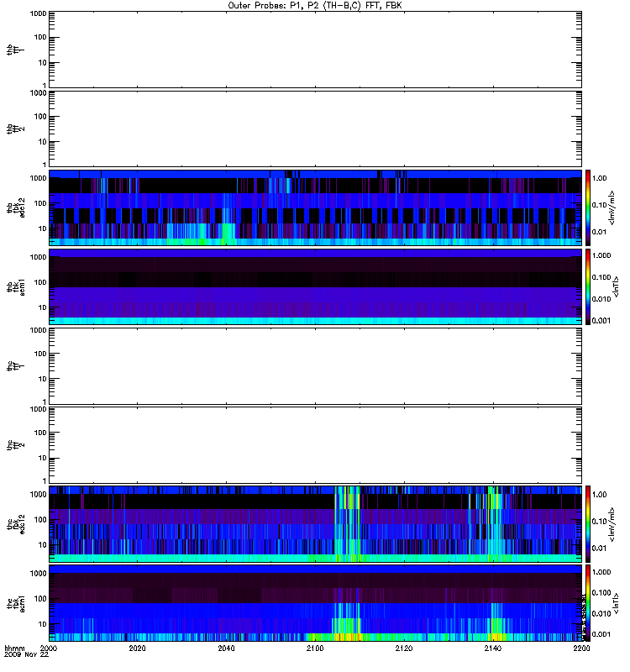This screenshot has width=630, height=672.
Task: Click the 'thb fbk scm1' axis label
Action: pos(15,286)
